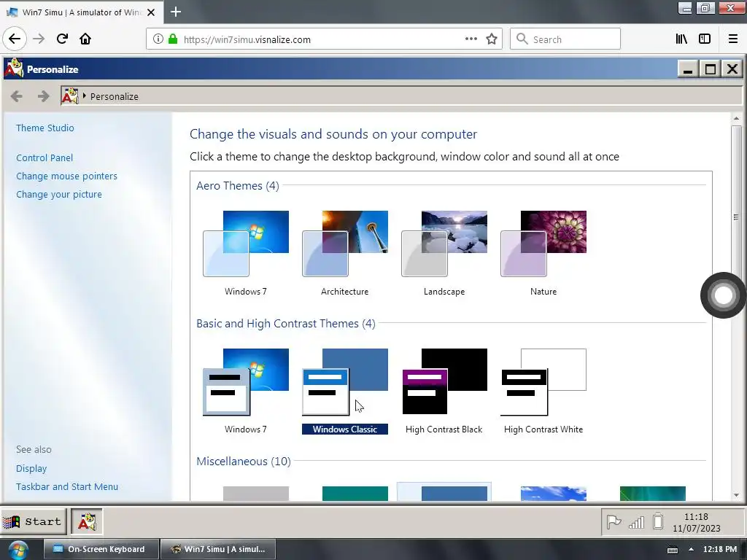747x560 pixels.
Task: Apply the Landscape theme
Action: 444,253
